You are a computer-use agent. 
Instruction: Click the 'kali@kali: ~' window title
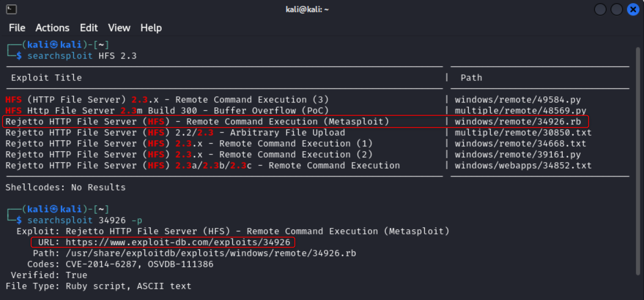[x=307, y=9]
